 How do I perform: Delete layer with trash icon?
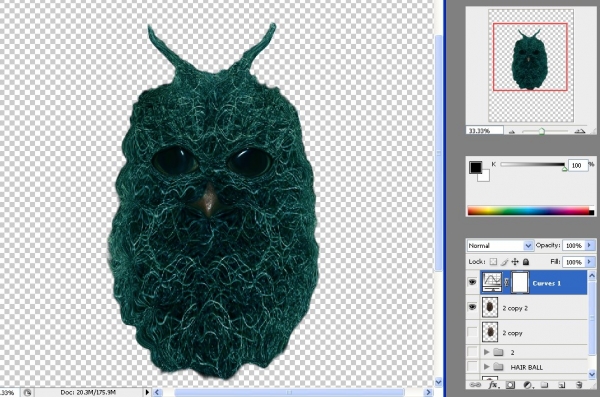pyautogui.click(x=579, y=385)
